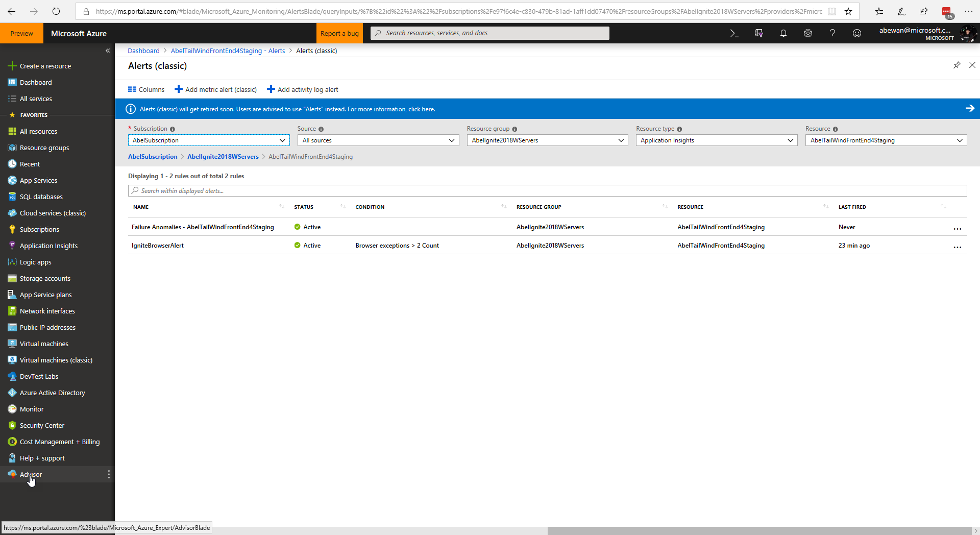Open the IgniteBrowserAlert rule name
Image resolution: width=980 pixels, height=535 pixels.
(x=158, y=246)
